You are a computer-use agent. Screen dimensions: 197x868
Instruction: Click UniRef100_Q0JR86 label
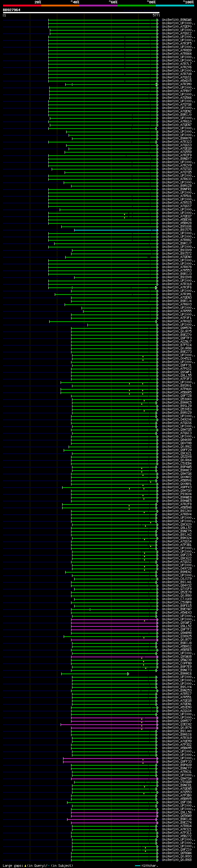point(177,349)
